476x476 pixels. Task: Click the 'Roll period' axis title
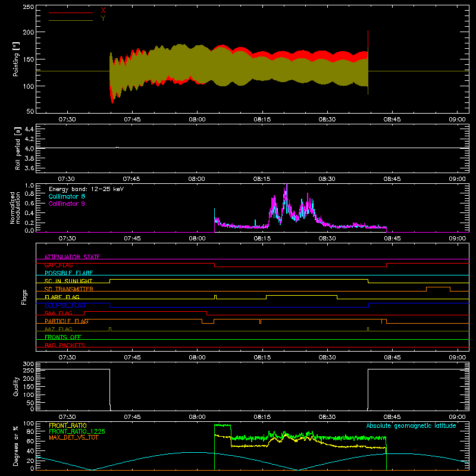(x=18, y=148)
